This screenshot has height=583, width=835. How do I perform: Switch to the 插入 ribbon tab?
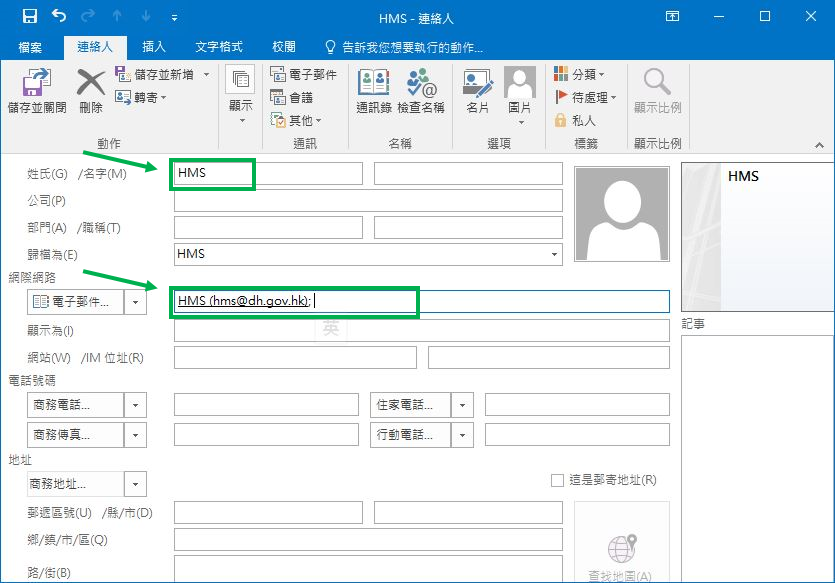click(x=156, y=45)
